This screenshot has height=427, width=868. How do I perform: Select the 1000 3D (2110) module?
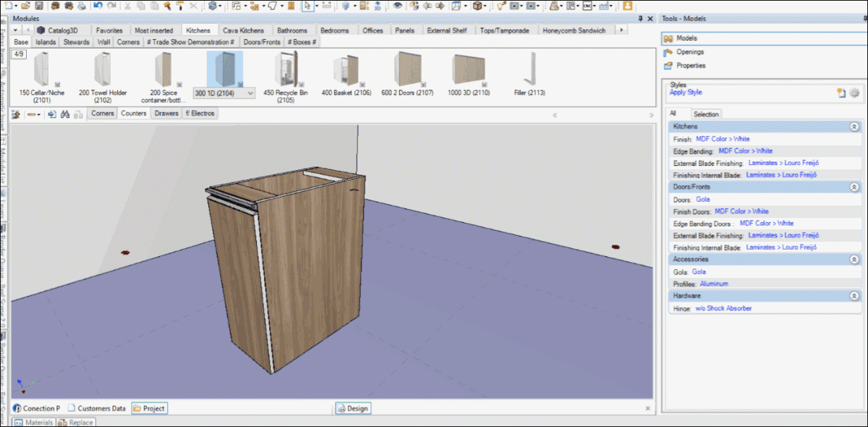(x=468, y=74)
